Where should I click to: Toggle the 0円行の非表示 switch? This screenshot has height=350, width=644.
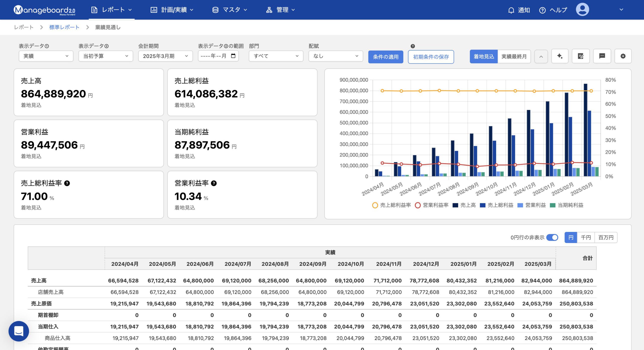(x=552, y=237)
